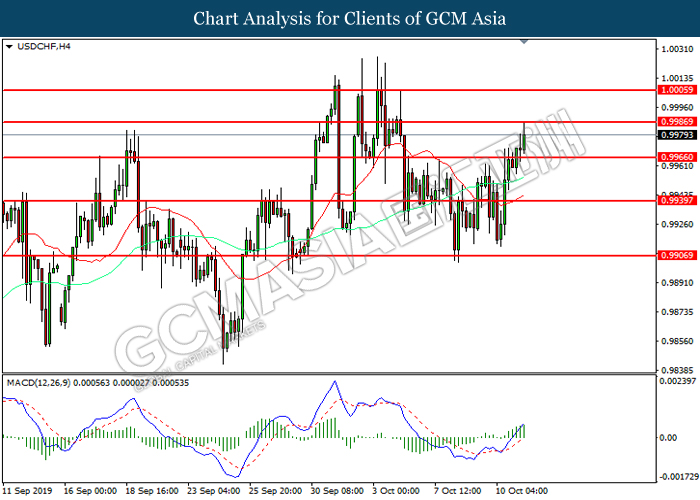Click the 0.98385 bottom price scale value
The image size is (700, 500).
tap(677, 370)
